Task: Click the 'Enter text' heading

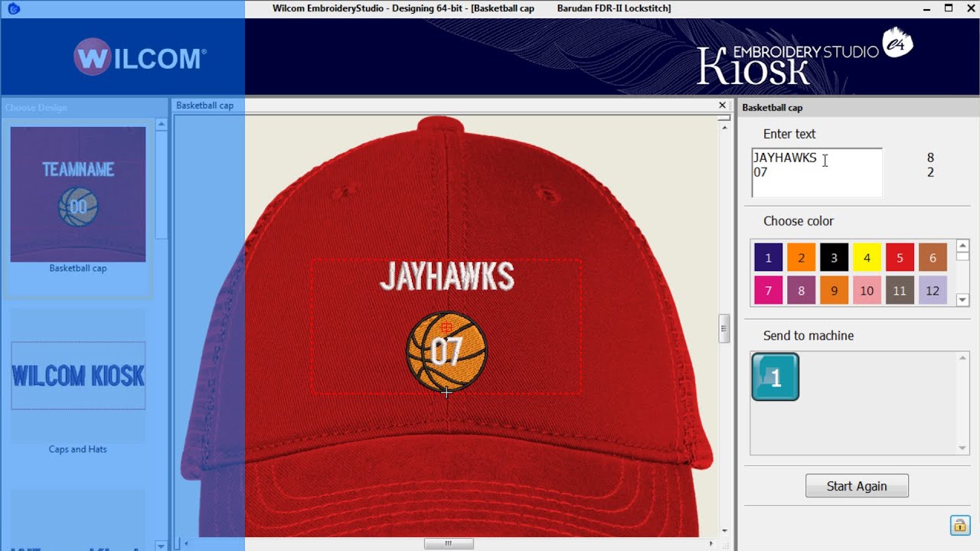Action: (789, 134)
